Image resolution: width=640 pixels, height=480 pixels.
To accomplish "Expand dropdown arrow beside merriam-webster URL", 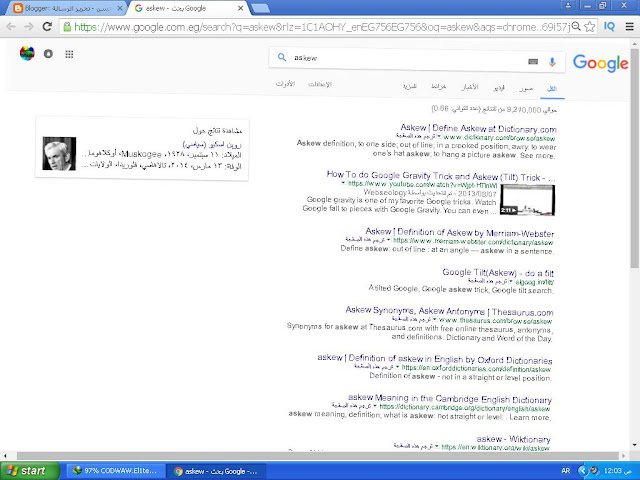I will tap(389, 240).
